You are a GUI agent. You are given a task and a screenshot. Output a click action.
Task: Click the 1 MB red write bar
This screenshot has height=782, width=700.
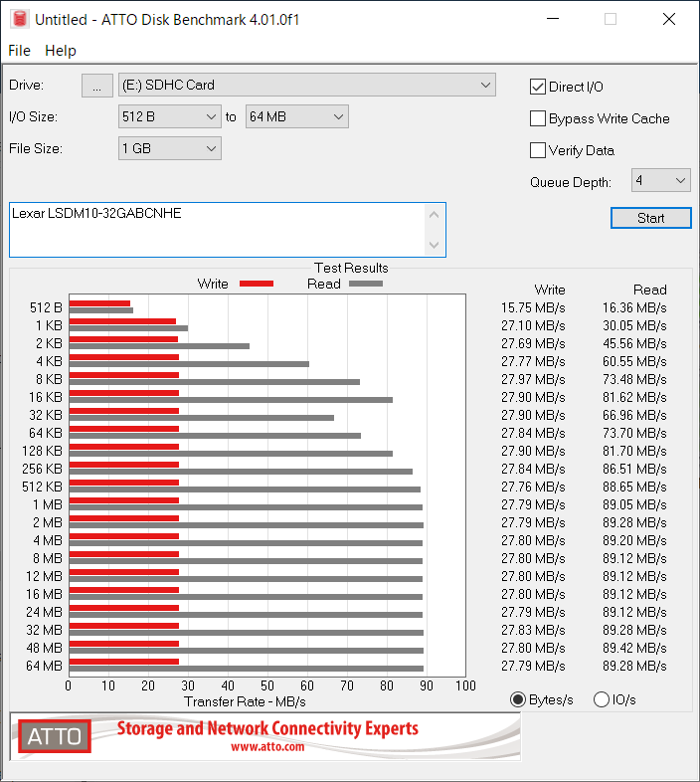pyautogui.click(x=124, y=500)
